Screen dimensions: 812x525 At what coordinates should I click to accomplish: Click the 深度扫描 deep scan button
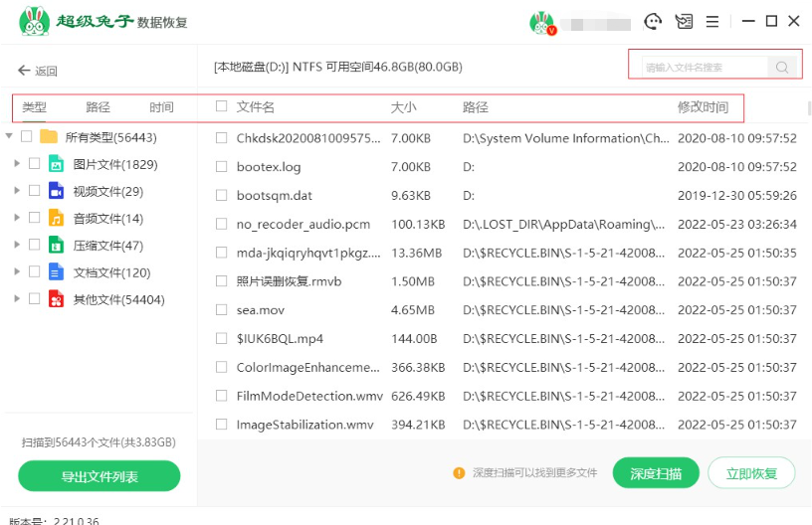pyautogui.click(x=656, y=473)
